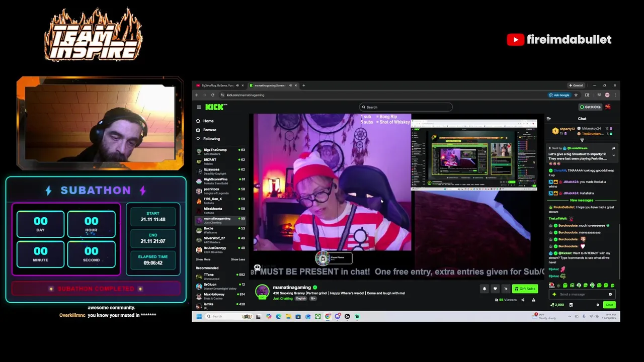Open File Explorer from the taskbar
The width and height of the screenshot is (644, 362).
pos(288,316)
